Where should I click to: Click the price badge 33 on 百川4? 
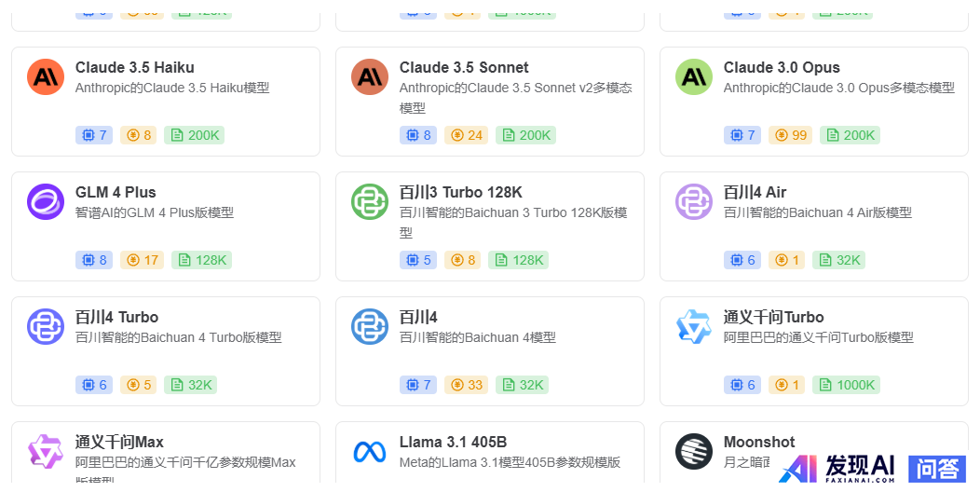tap(467, 385)
